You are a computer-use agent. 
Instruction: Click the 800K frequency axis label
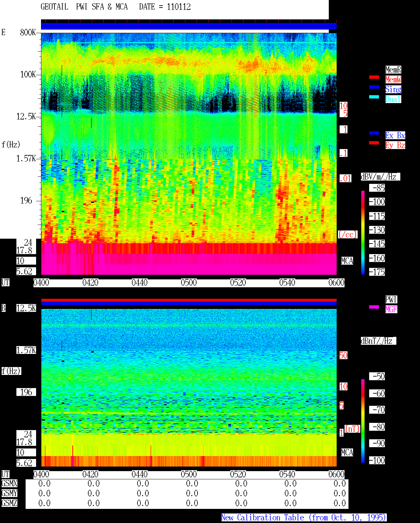click(28, 33)
